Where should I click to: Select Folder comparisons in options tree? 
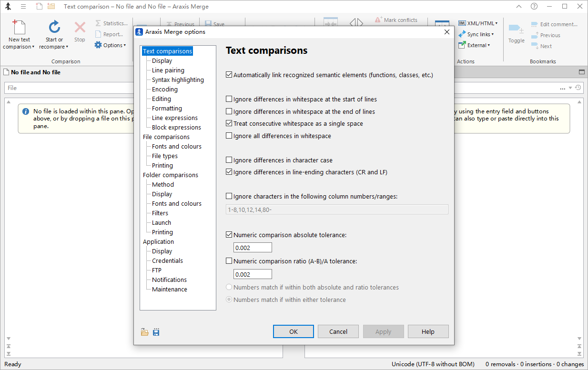[x=171, y=175]
